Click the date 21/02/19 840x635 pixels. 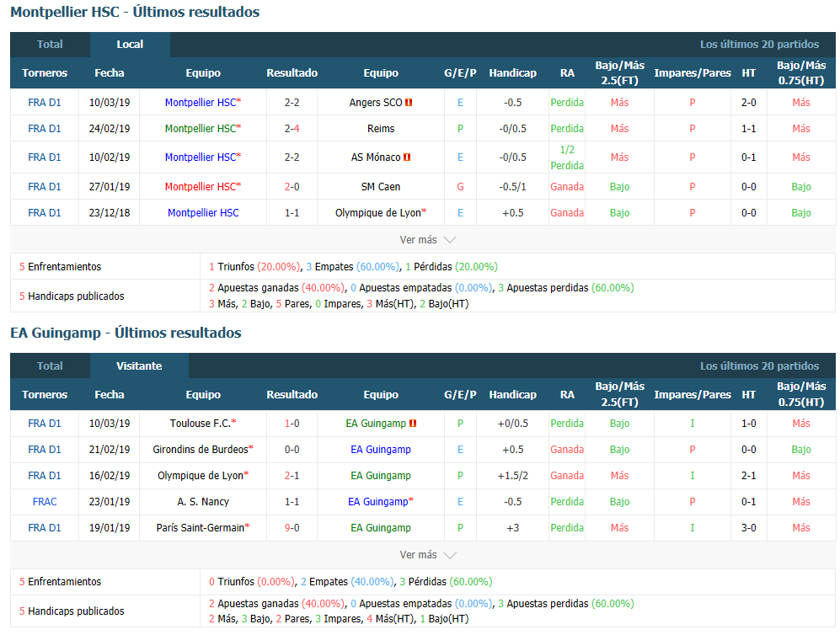[x=110, y=449]
